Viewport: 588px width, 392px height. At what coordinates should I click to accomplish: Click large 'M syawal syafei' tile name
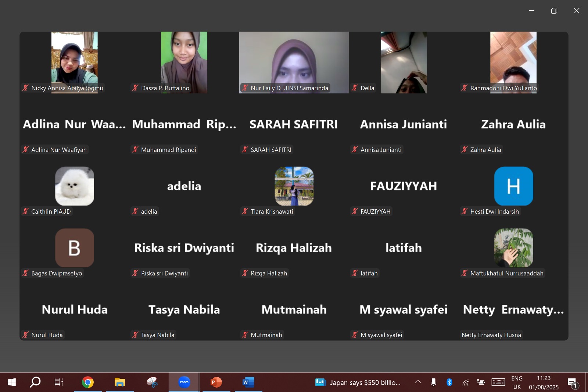[404, 310]
